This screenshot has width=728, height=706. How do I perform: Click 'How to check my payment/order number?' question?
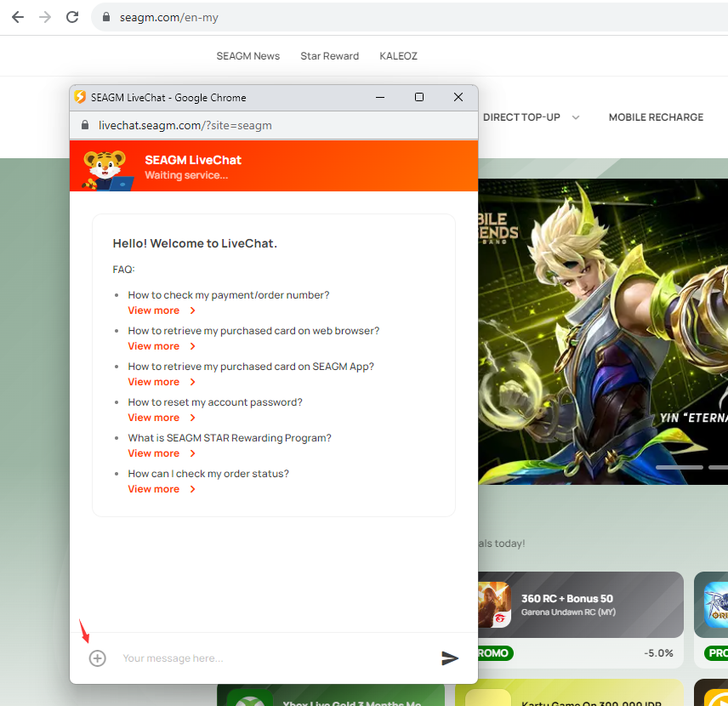coord(229,295)
